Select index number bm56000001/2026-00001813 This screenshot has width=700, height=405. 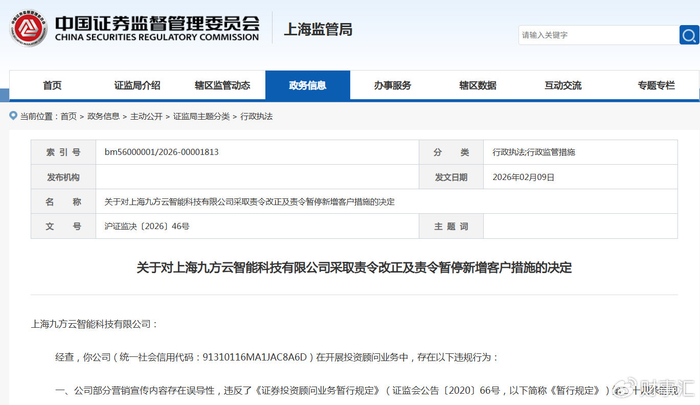click(162, 152)
